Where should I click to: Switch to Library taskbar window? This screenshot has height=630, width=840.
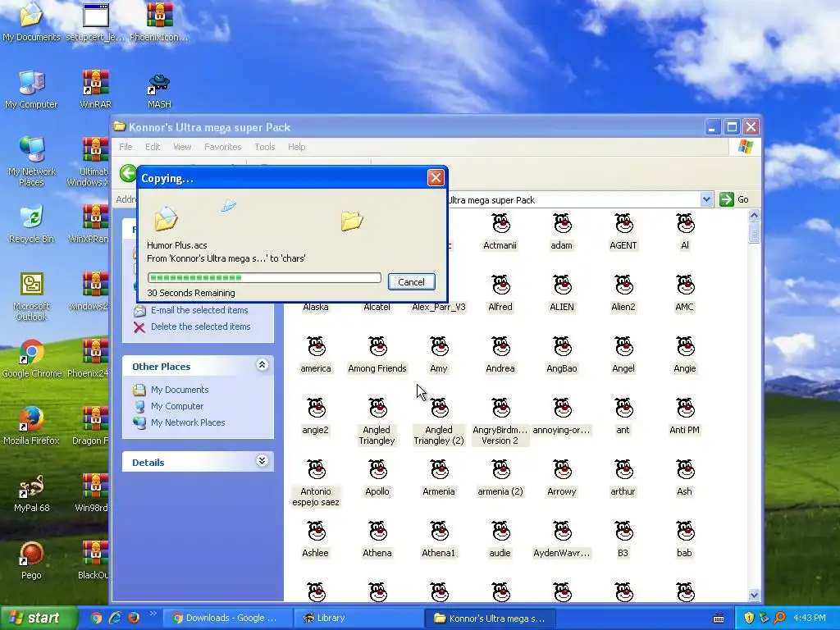click(359, 619)
